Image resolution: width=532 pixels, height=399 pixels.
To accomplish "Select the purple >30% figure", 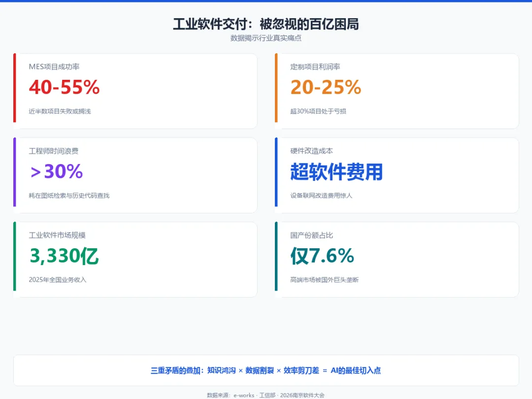I will tap(56, 171).
